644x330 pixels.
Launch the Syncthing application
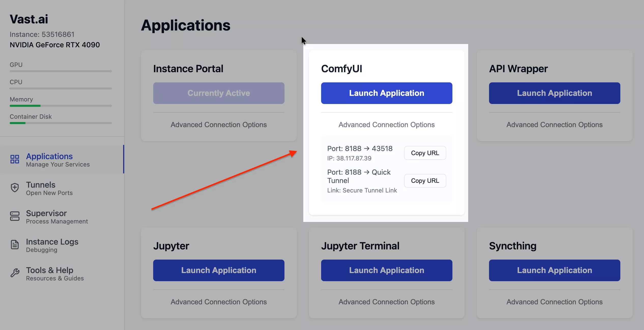[554, 270]
